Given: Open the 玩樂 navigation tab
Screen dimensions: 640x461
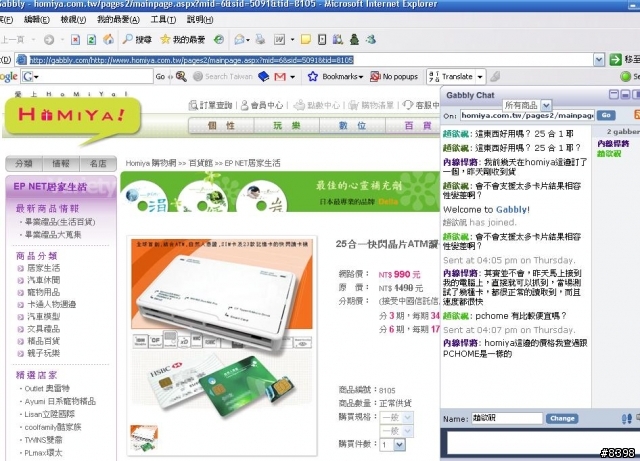Looking at the screenshot, I should (x=287, y=125).
